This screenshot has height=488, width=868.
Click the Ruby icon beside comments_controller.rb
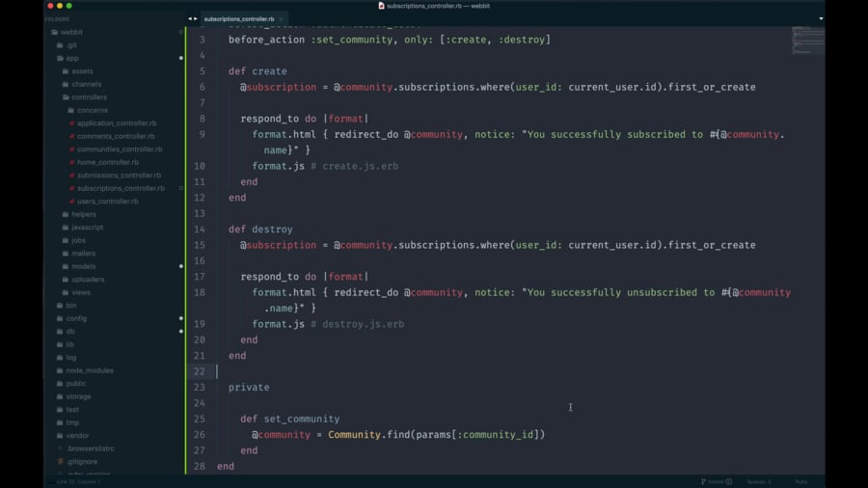point(71,136)
